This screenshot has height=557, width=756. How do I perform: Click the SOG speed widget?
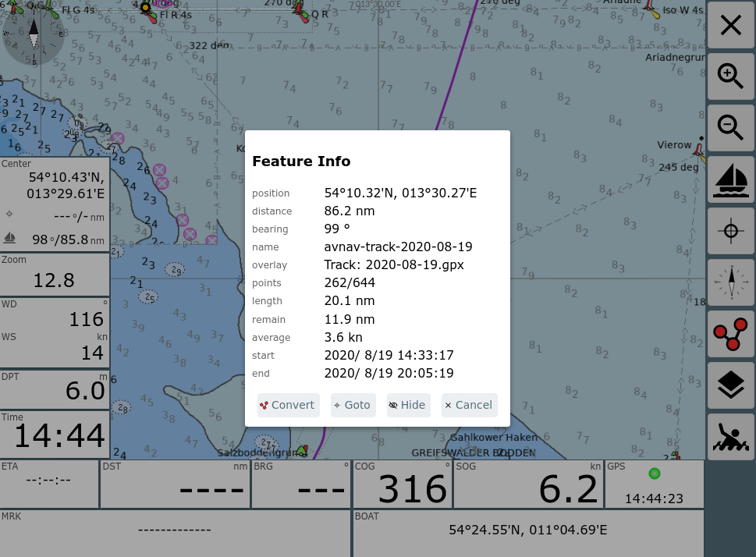pos(529,484)
